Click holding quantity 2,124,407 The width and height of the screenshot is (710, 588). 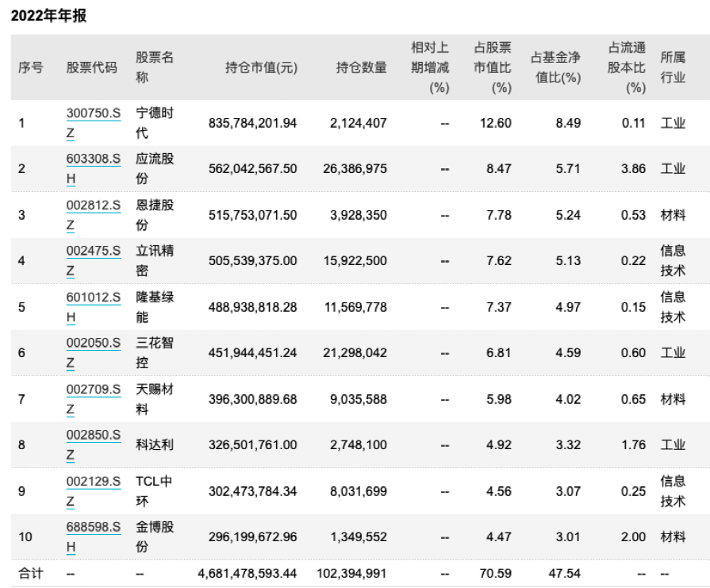(x=358, y=123)
